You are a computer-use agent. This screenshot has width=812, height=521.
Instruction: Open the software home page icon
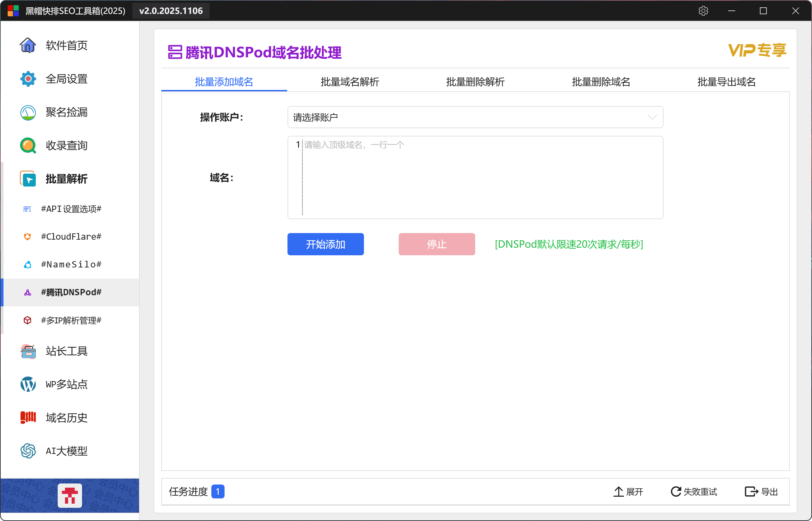28,45
